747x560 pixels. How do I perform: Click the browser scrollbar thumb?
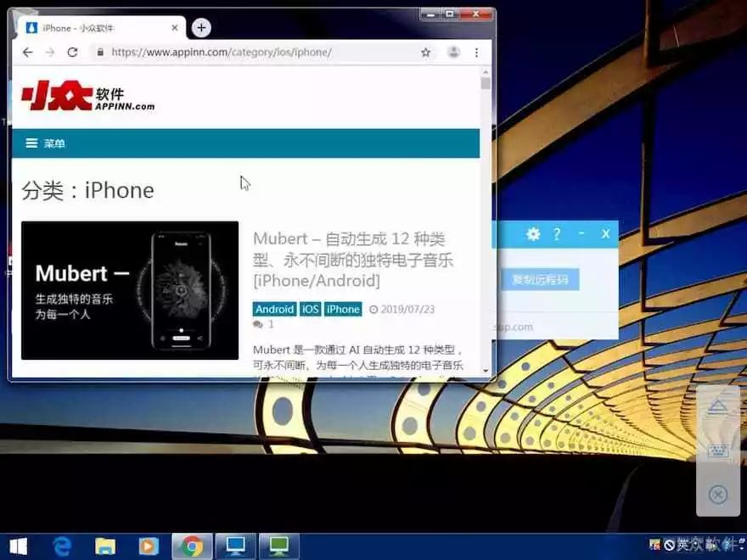click(x=486, y=84)
